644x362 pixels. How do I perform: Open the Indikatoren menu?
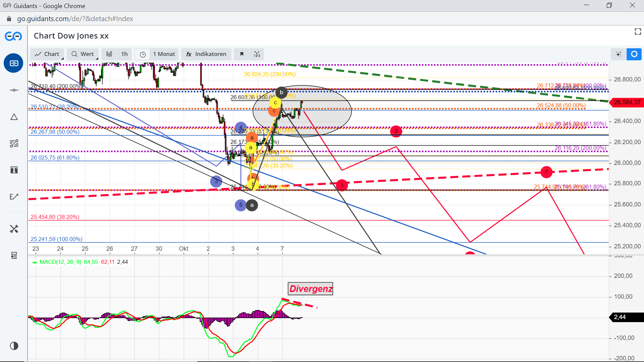pyautogui.click(x=206, y=54)
